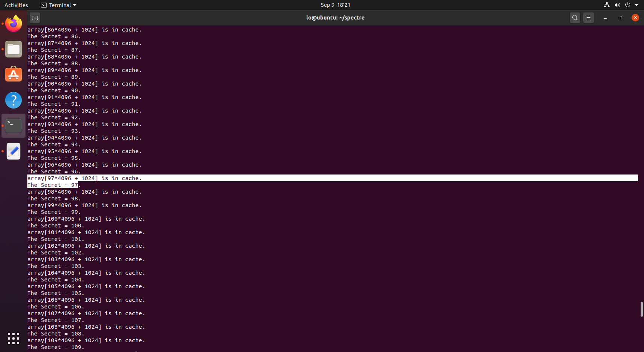Click highlighted 'The Secret = 97' line
Image resolution: width=644 pixels, height=352 pixels.
52,185
